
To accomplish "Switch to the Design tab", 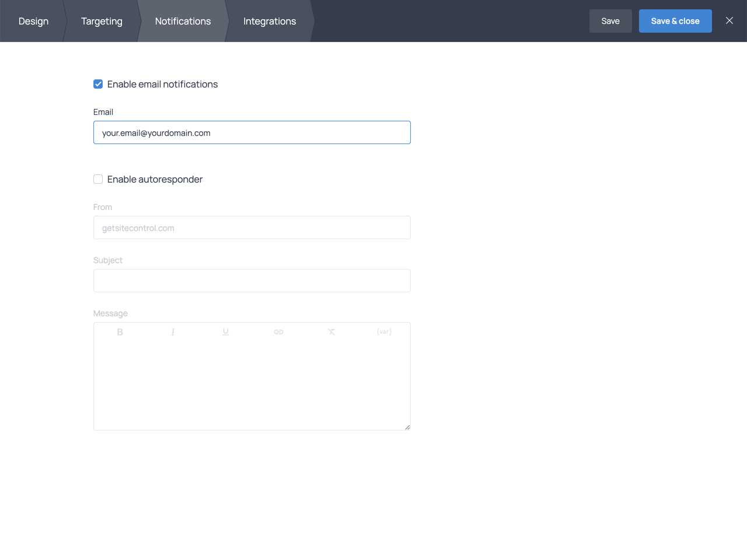I will (x=33, y=21).
